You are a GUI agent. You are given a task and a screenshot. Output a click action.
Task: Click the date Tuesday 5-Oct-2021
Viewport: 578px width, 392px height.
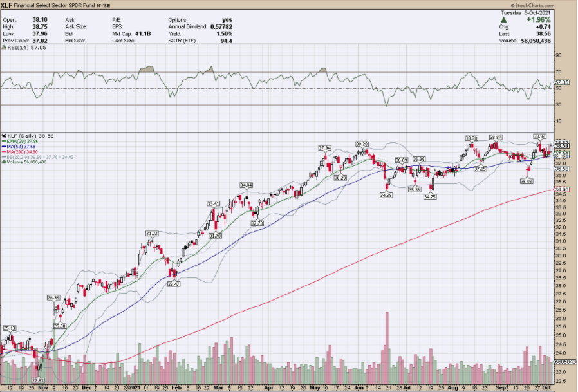pyautogui.click(x=526, y=12)
